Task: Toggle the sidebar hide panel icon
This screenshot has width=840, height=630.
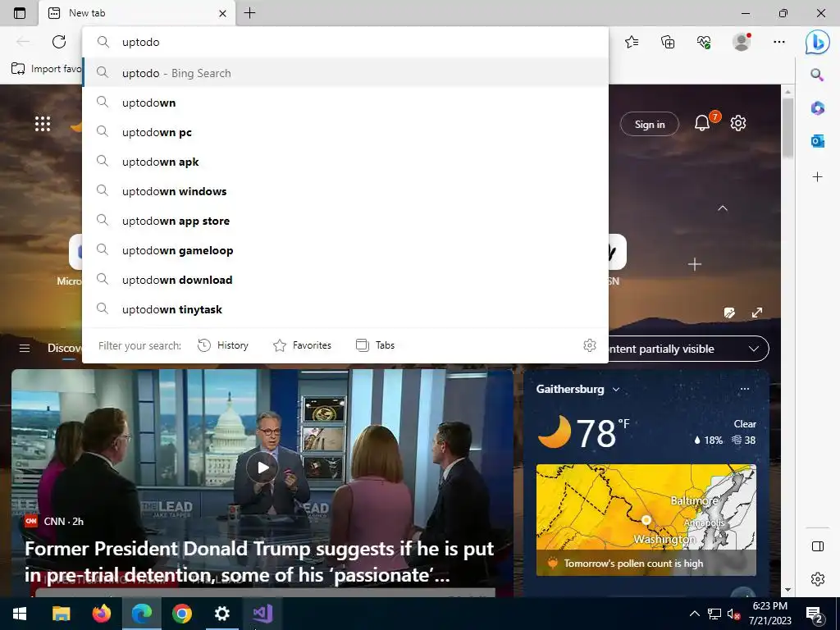Action: pyautogui.click(x=818, y=546)
